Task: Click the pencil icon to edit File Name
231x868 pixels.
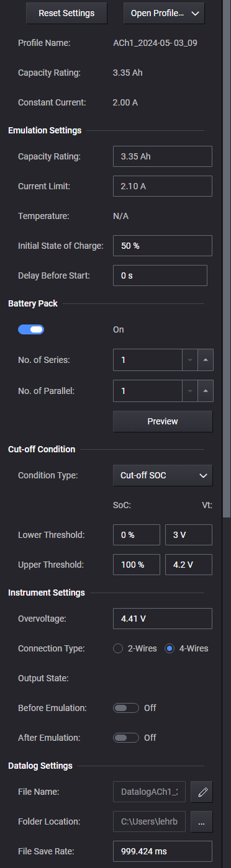Action: coord(201,791)
